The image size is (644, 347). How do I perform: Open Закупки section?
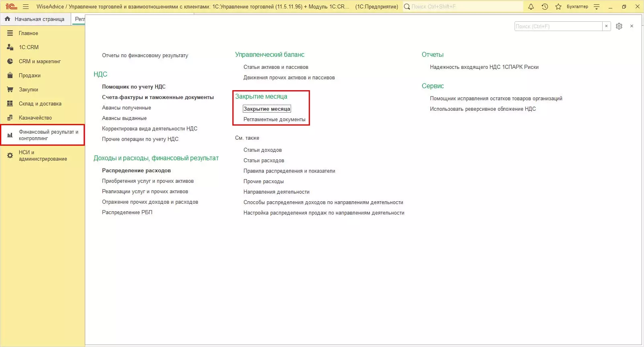point(29,89)
